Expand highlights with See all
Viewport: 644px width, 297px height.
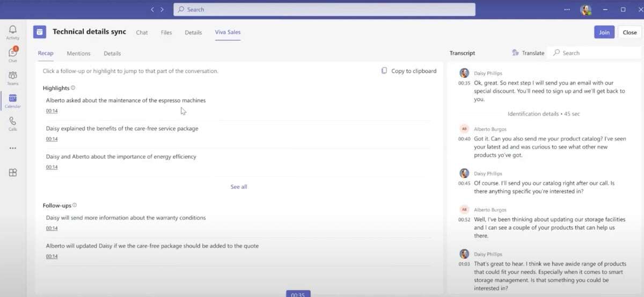[239, 187]
